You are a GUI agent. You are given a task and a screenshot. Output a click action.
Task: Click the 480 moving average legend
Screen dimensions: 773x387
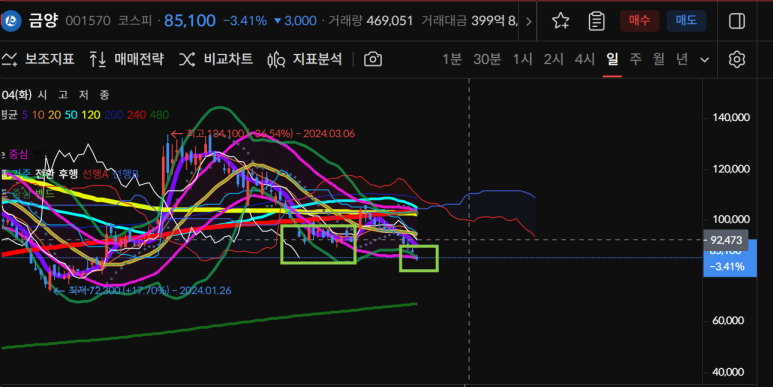point(159,115)
